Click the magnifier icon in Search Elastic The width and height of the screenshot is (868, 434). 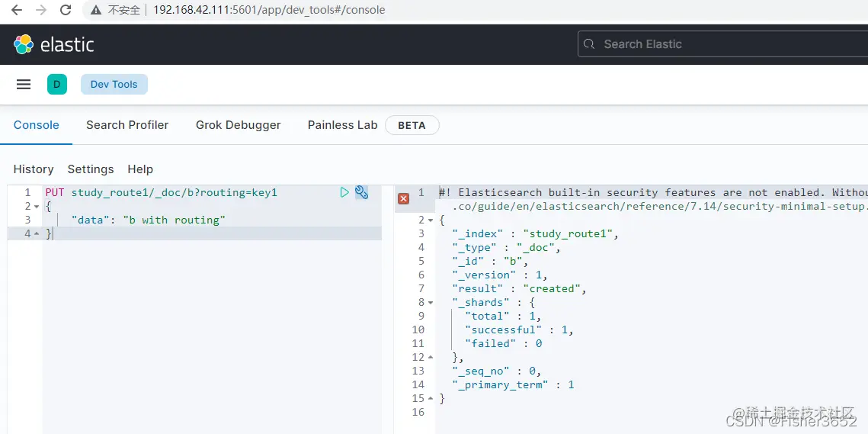pyautogui.click(x=590, y=43)
